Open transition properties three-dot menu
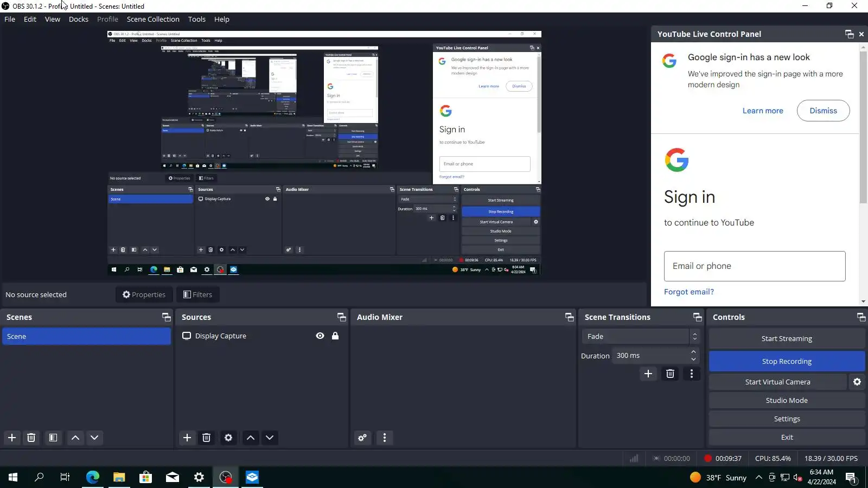This screenshot has height=488, width=868. pyautogui.click(x=692, y=374)
